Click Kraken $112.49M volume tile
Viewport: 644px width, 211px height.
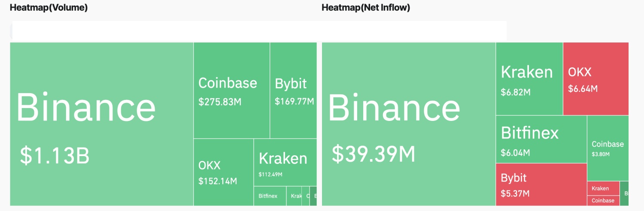click(x=286, y=163)
